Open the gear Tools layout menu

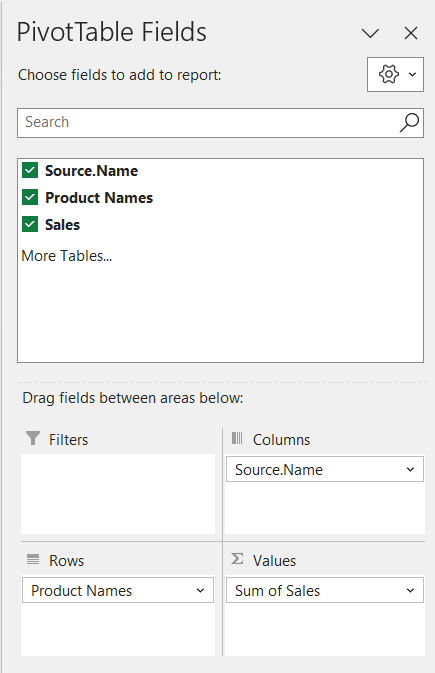click(395, 75)
